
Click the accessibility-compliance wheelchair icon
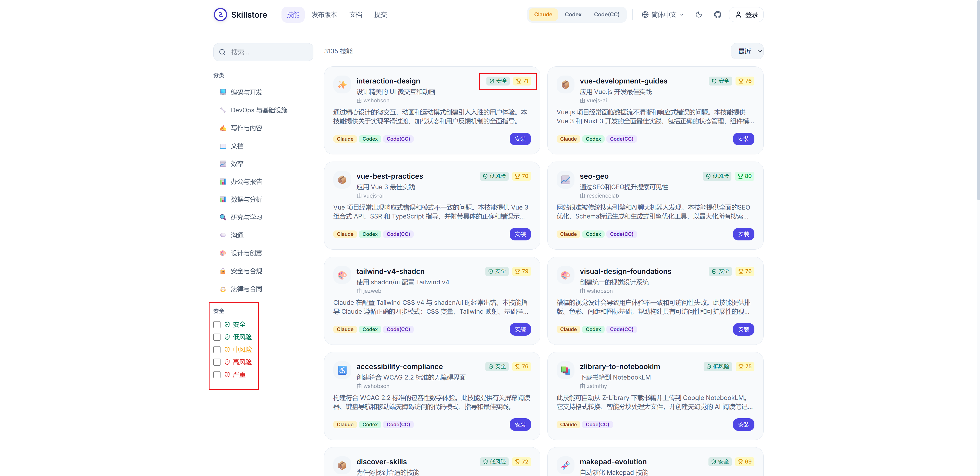[x=342, y=370]
